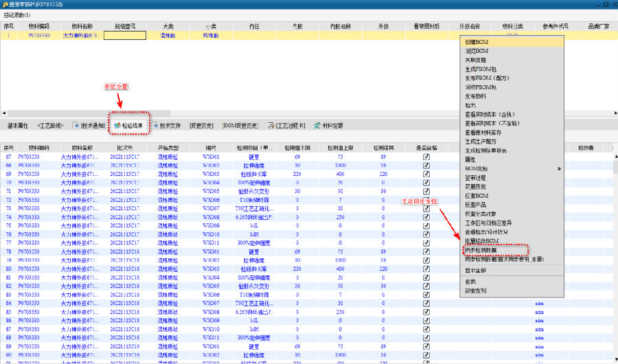Open the 变更历史 tab
This screenshot has width=618, height=364.
tap(202, 126)
